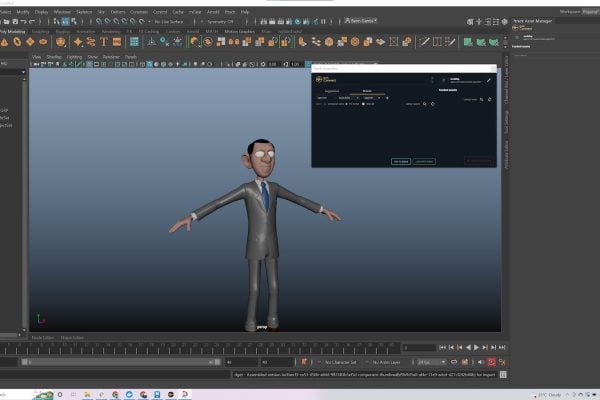Click the Channel Box / Layer Editor side tab
This screenshot has width=600, height=400.
pyautogui.click(x=507, y=75)
